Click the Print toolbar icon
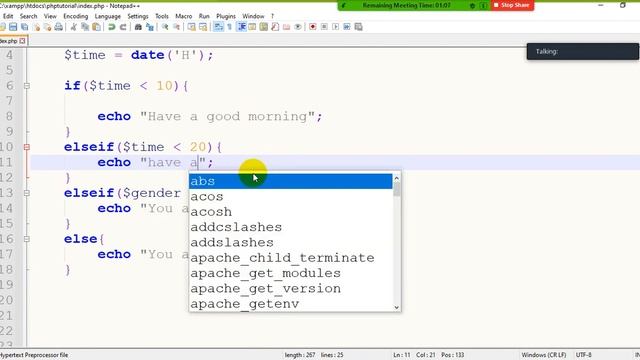Viewport: 640px width, 360px height. [59, 27]
